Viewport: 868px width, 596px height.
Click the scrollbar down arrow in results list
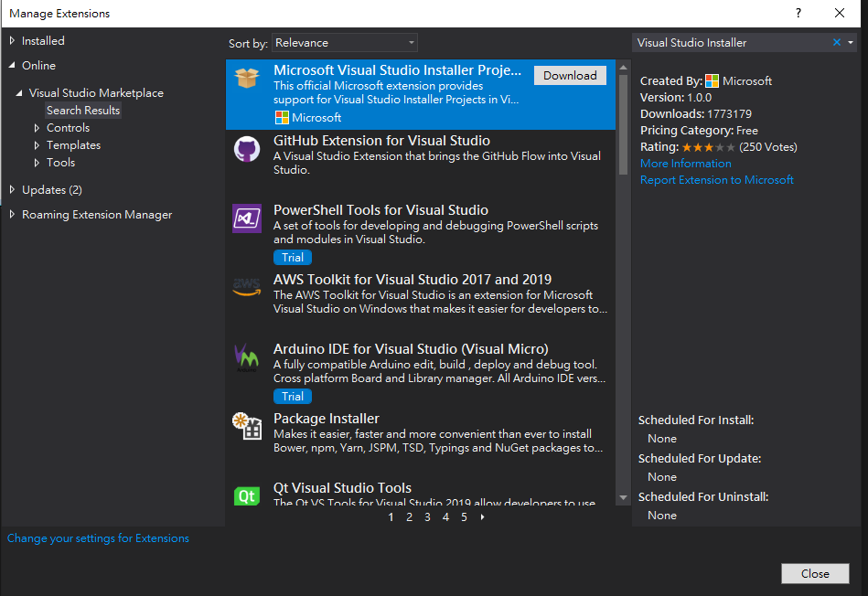tap(623, 497)
